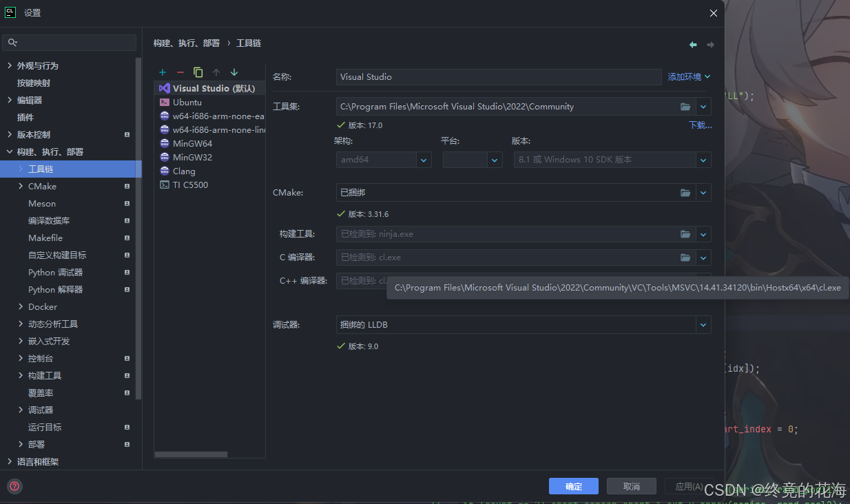Open help via question mark icon
The image size is (850, 504).
[14, 486]
